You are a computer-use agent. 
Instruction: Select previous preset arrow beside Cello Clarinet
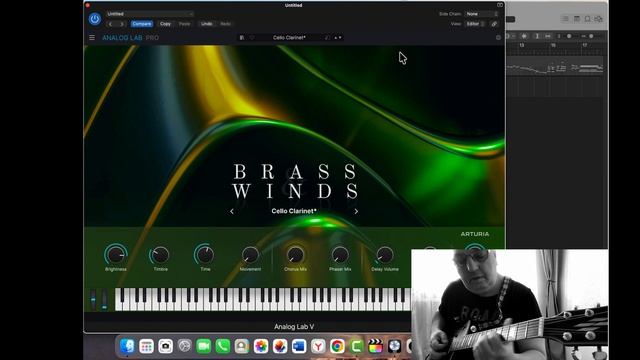click(232, 211)
